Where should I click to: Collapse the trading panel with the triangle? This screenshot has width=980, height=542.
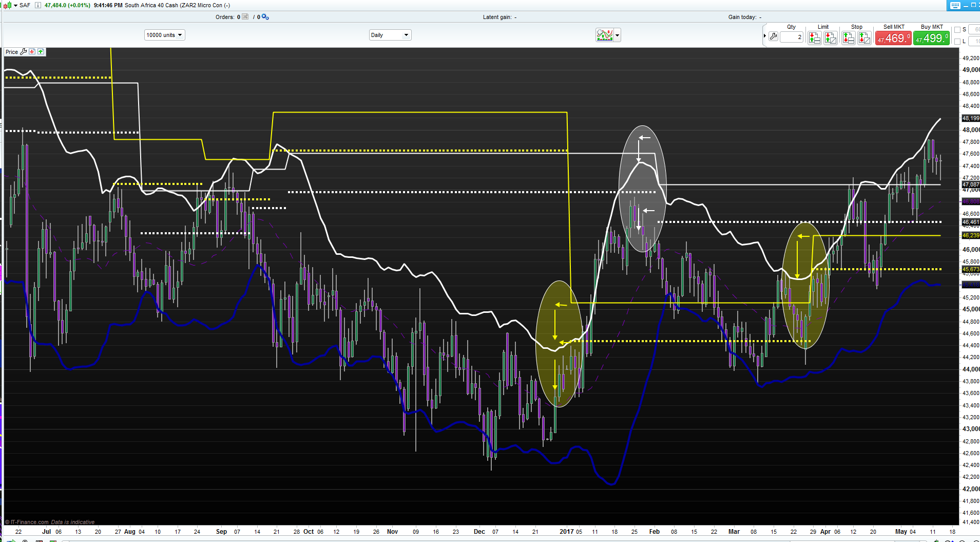pos(765,36)
